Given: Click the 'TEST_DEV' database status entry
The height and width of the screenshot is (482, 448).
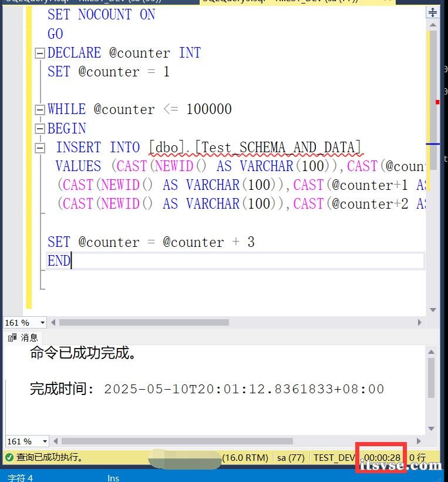Looking at the screenshot, I should (335, 458).
